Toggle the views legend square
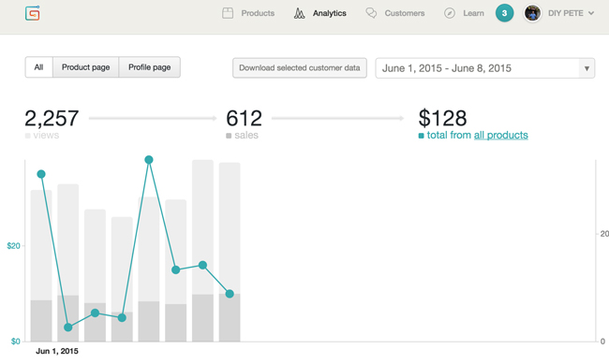Image resolution: width=609 pixels, height=364 pixels. click(27, 136)
